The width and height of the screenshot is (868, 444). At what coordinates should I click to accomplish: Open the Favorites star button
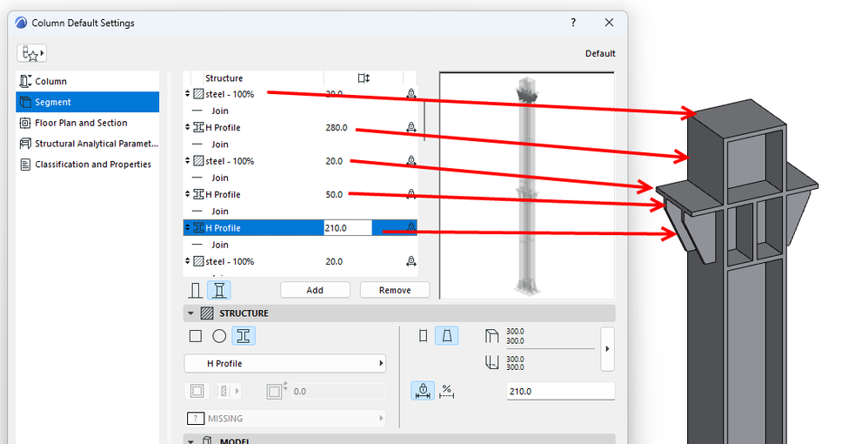pyautogui.click(x=31, y=53)
